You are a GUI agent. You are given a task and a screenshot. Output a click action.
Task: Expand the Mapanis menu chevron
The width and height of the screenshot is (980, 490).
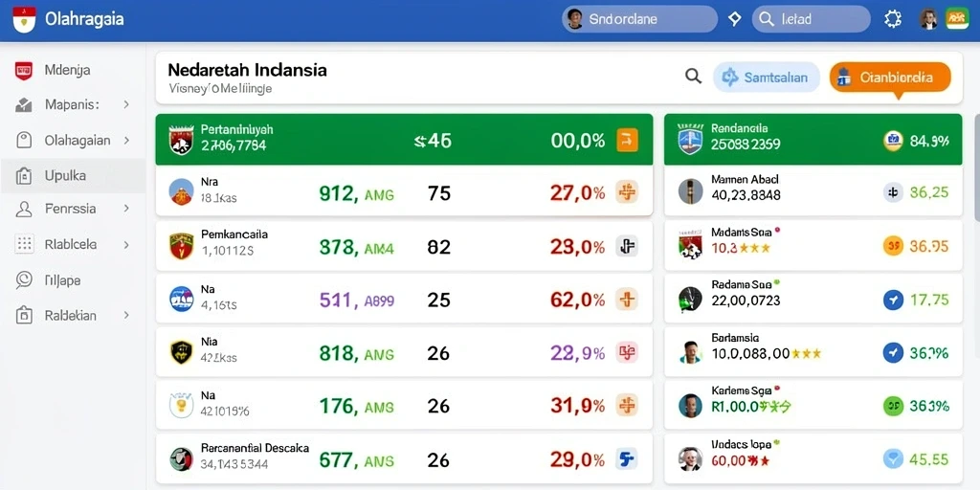click(126, 104)
